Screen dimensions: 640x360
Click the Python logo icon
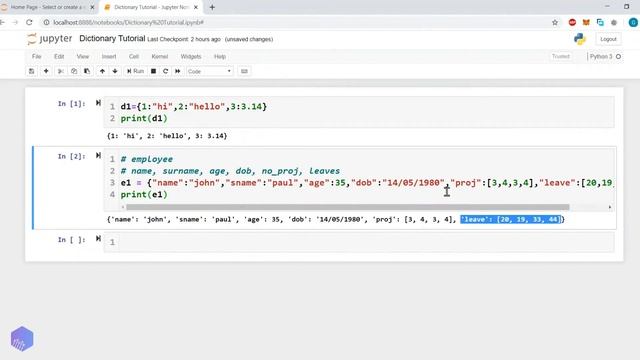pos(580,39)
